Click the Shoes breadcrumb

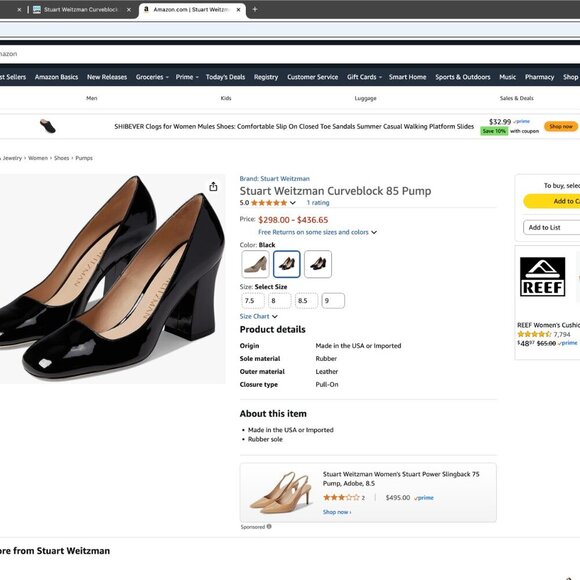point(61,158)
